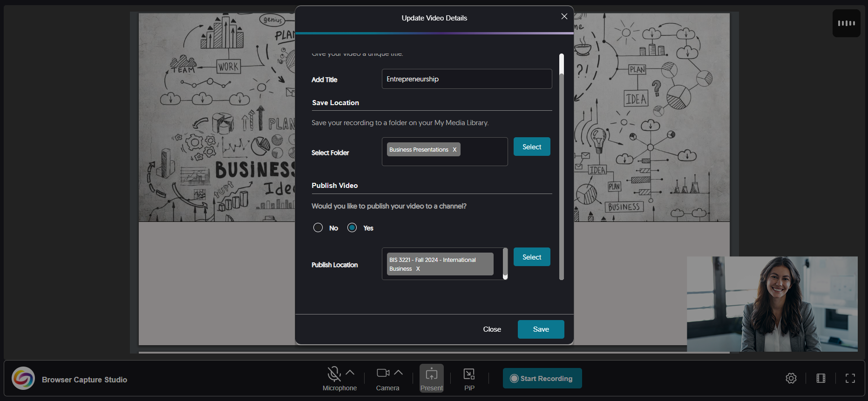The height and width of the screenshot is (401, 868).
Task: Click the Publish Video heading
Action: point(335,186)
